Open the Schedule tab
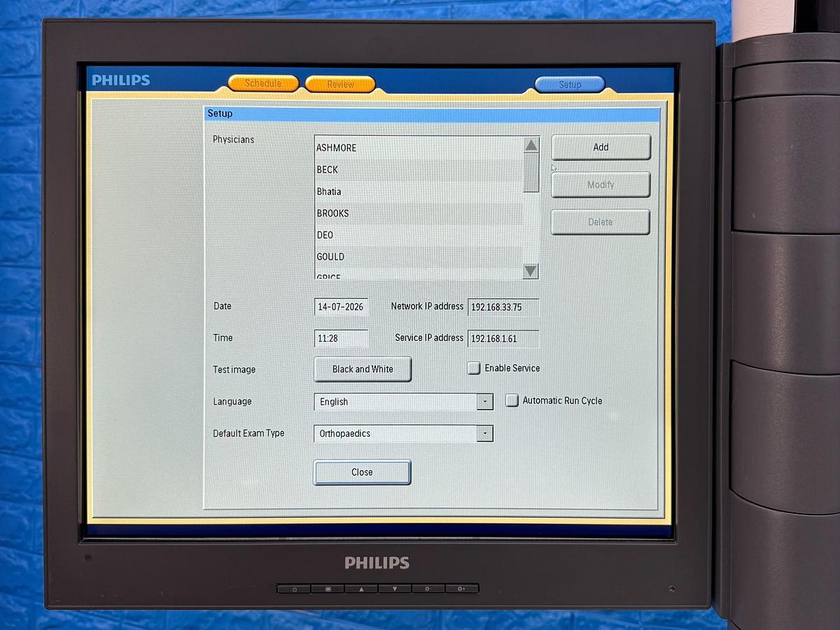This screenshot has width=840, height=630. tap(263, 83)
